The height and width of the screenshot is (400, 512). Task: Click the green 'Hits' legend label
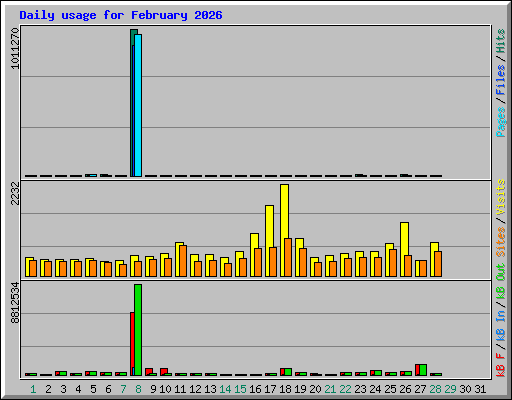[501, 41]
